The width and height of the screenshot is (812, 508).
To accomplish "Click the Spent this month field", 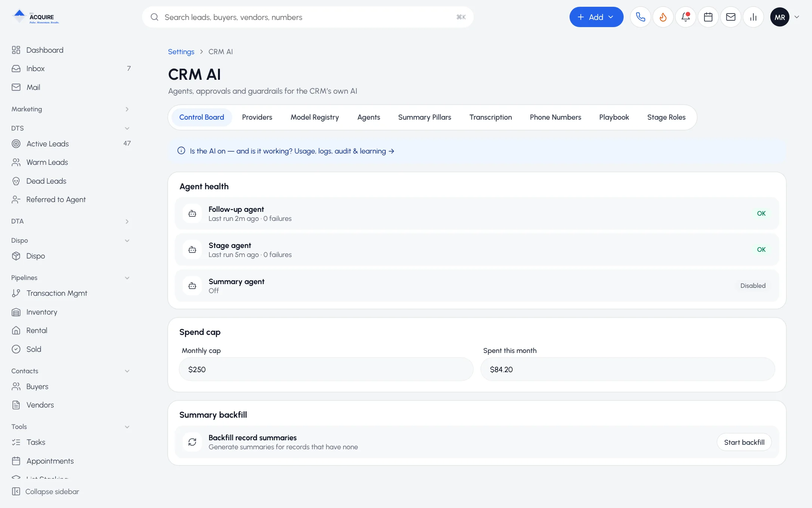I will click(x=627, y=369).
